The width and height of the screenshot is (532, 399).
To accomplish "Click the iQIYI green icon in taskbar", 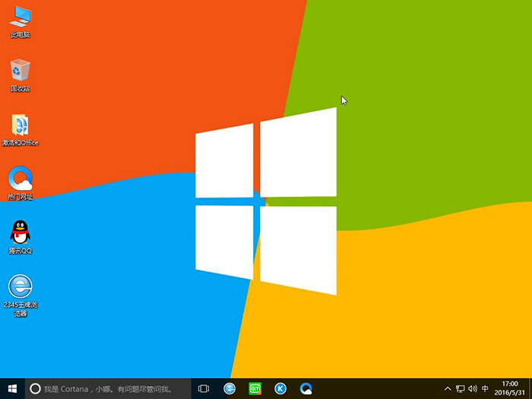I will [255, 388].
